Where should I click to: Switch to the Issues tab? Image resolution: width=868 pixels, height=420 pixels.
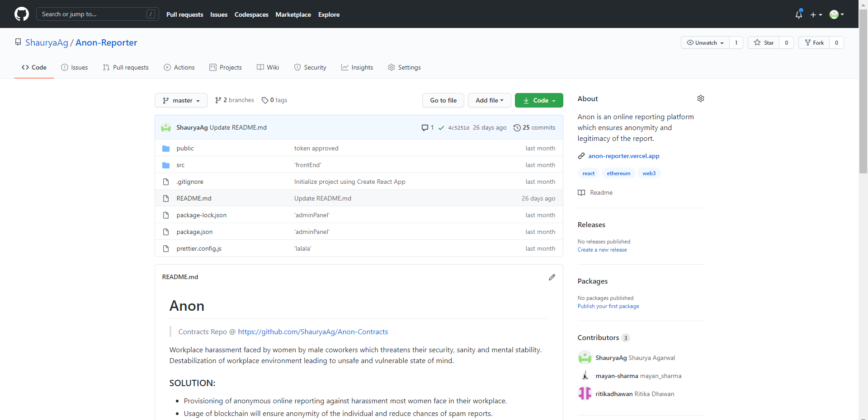pos(75,67)
